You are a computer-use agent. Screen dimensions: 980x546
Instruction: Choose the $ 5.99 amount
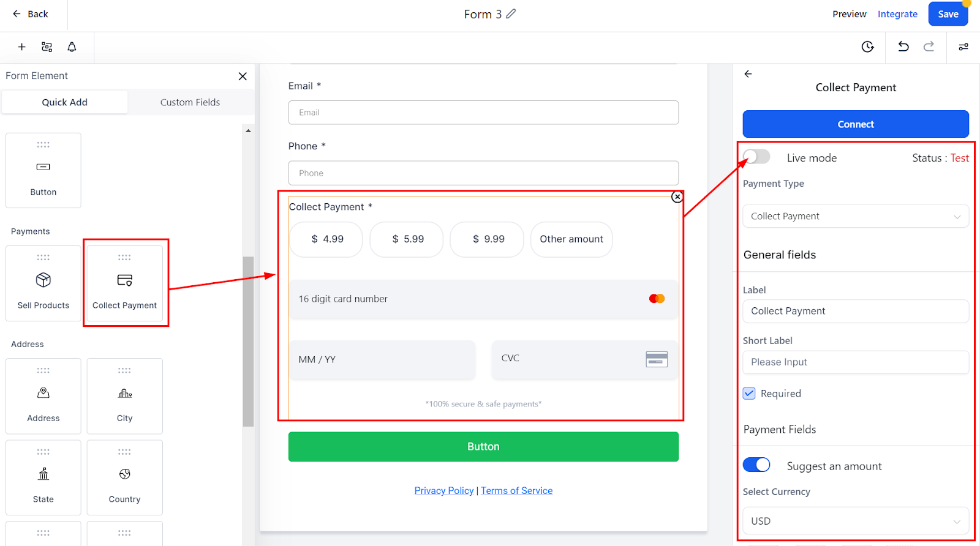pyautogui.click(x=407, y=239)
